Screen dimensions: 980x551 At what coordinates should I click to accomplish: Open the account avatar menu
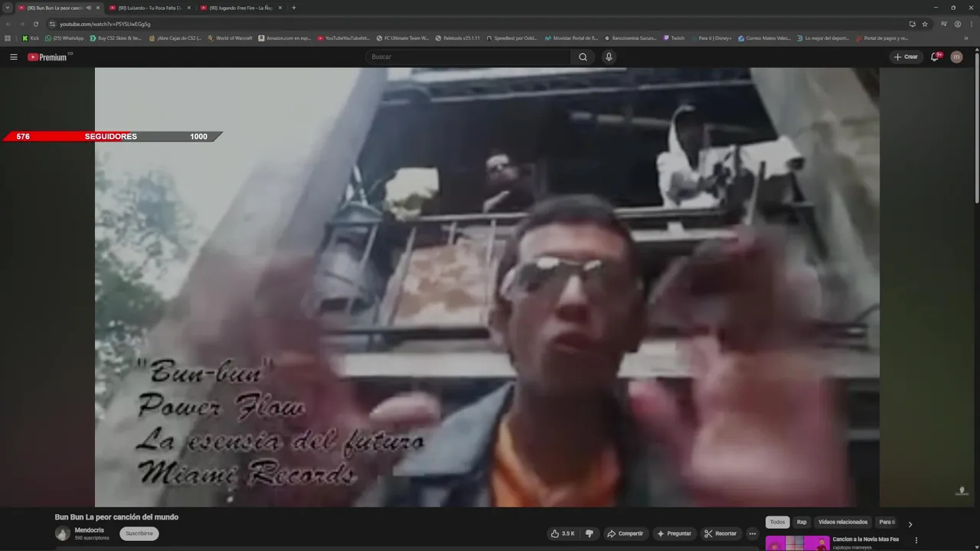point(956,57)
